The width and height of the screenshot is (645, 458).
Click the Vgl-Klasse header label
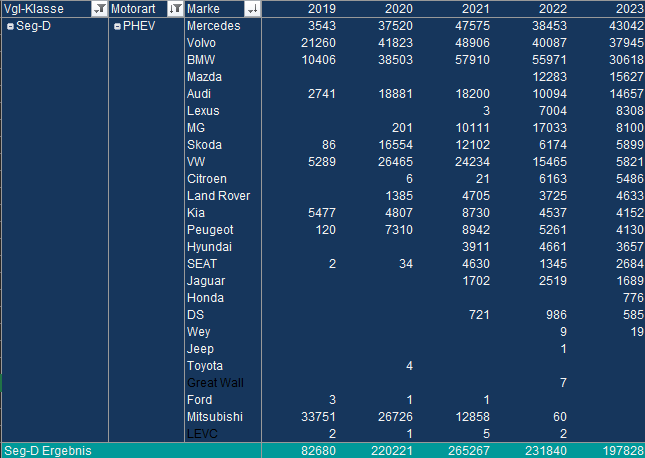34,9
